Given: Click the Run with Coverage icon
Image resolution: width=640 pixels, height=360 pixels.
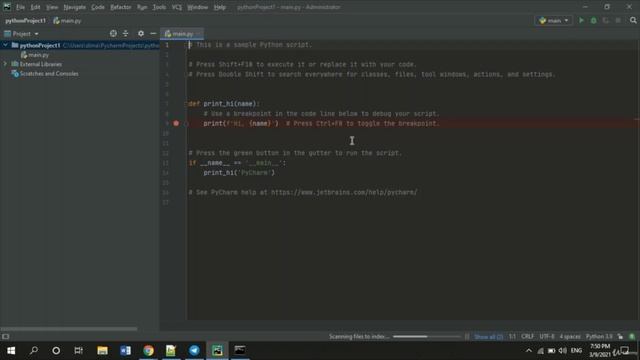Looking at the screenshot, I should pos(606,20).
